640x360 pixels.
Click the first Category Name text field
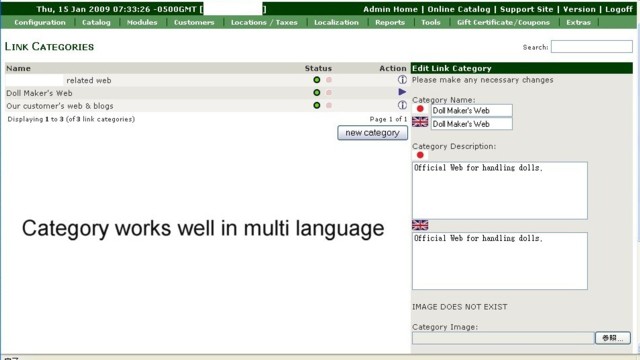click(x=471, y=110)
